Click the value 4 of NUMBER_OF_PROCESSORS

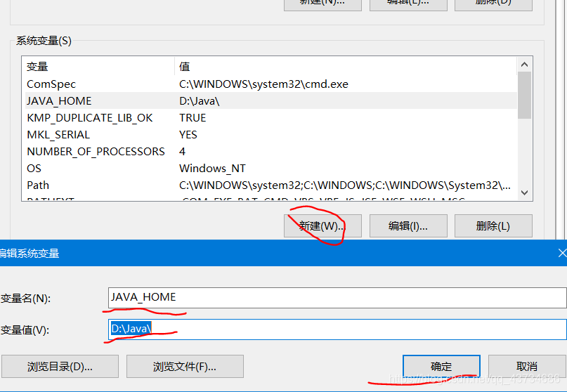182,152
